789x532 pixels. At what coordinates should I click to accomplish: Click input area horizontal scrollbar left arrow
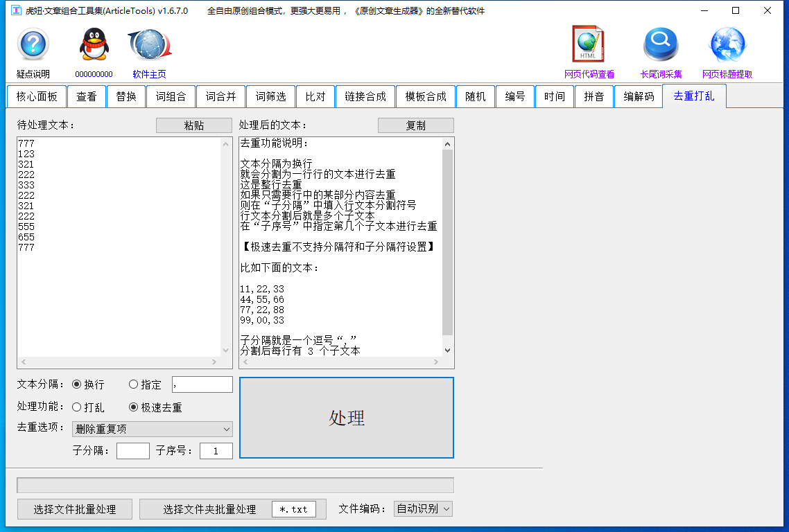coord(24,362)
